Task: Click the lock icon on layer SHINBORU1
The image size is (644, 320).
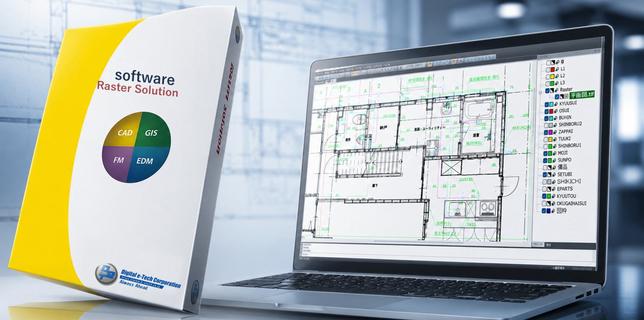Action: click(x=555, y=146)
